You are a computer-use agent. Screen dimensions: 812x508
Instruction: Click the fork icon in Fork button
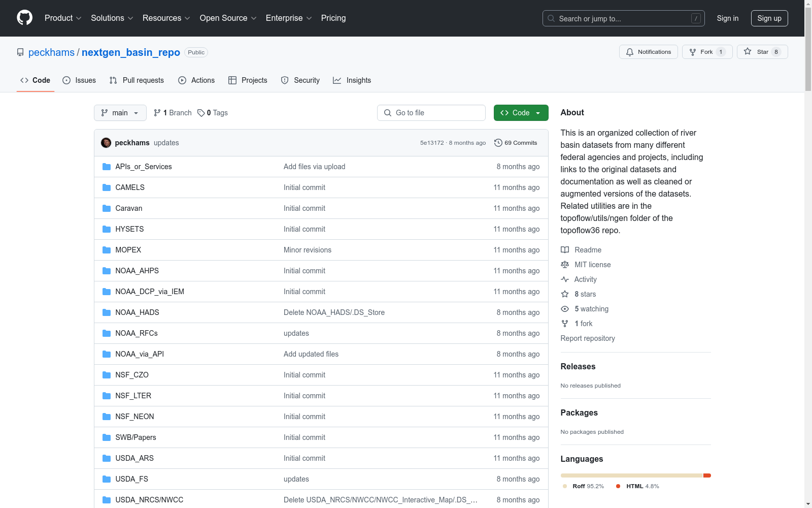click(x=693, y=52)
